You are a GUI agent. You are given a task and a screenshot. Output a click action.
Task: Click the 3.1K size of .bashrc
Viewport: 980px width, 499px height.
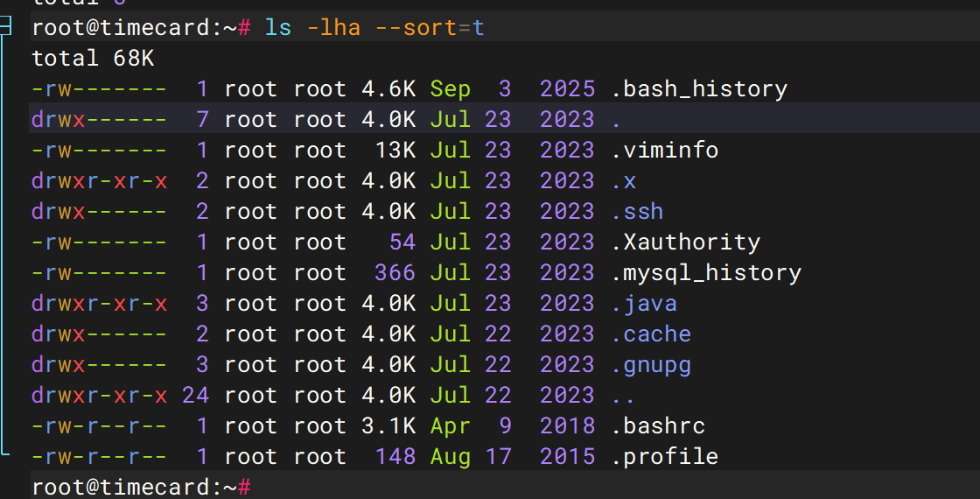tap(388, 425)
